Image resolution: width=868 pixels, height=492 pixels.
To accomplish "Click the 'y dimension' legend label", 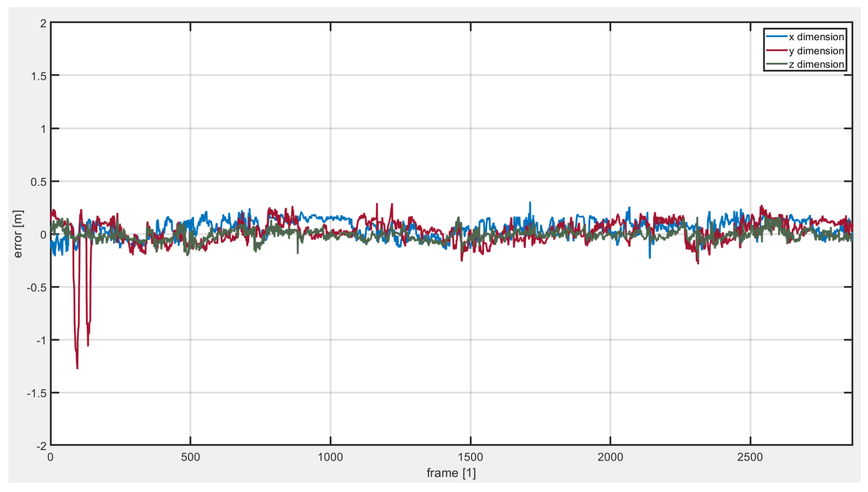I will coord(816,51).
